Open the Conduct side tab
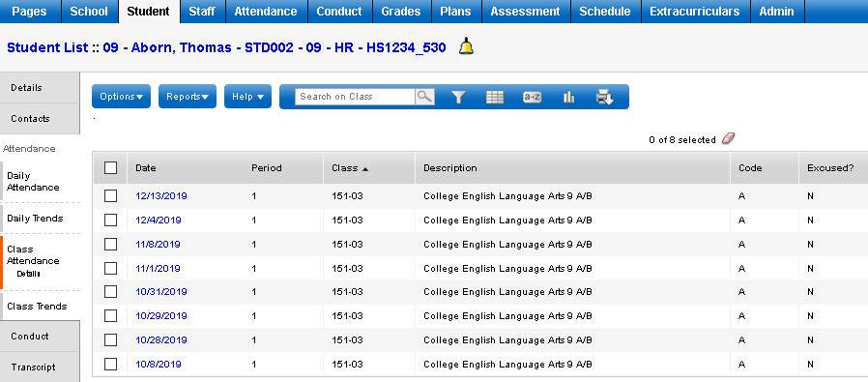868x382 pixels. [x=40, y=336]
